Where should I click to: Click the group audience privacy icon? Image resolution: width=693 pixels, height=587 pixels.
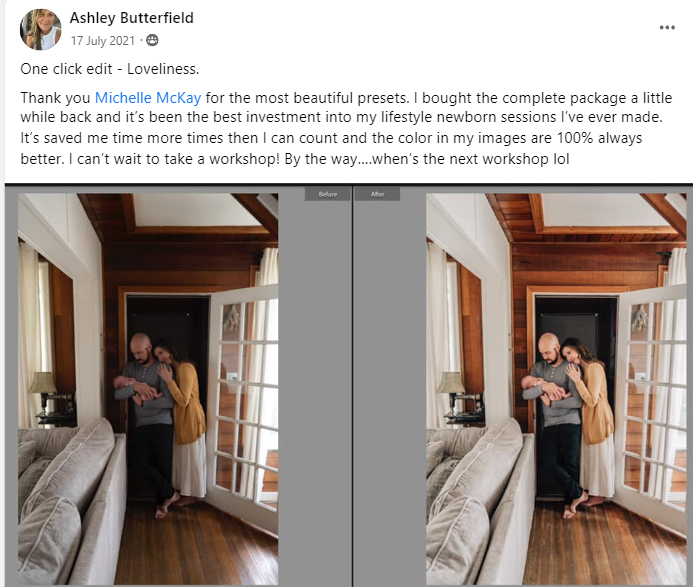[152, 40]
